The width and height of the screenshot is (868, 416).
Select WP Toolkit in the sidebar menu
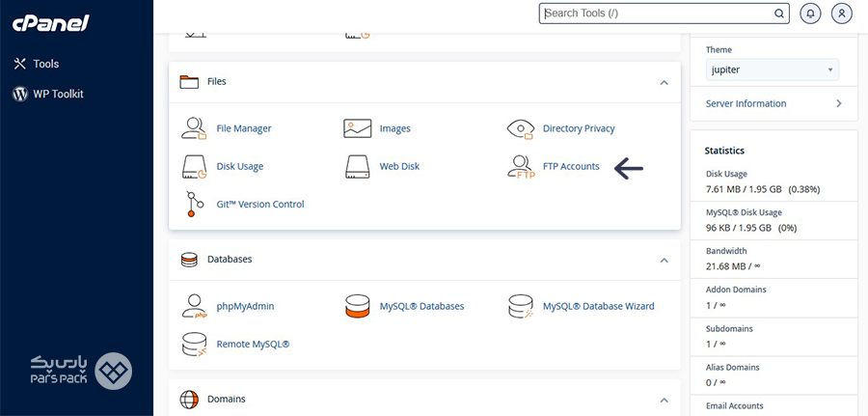click(58, 94)
